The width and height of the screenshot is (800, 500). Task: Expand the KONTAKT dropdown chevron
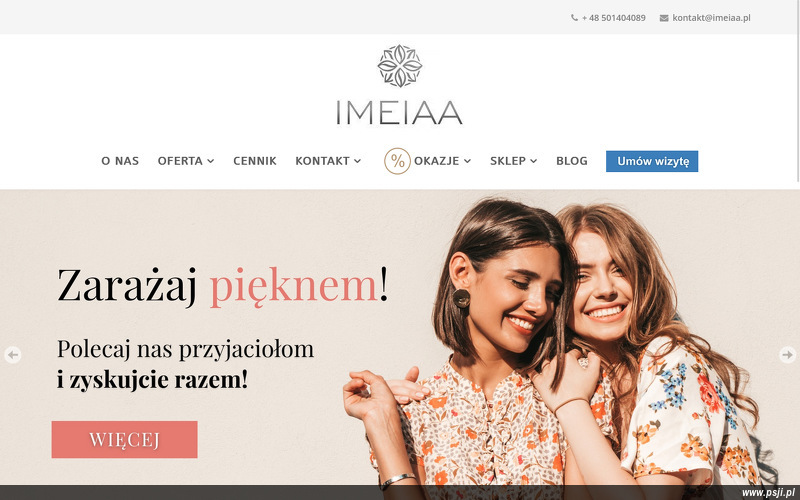[x=358, y=161]
